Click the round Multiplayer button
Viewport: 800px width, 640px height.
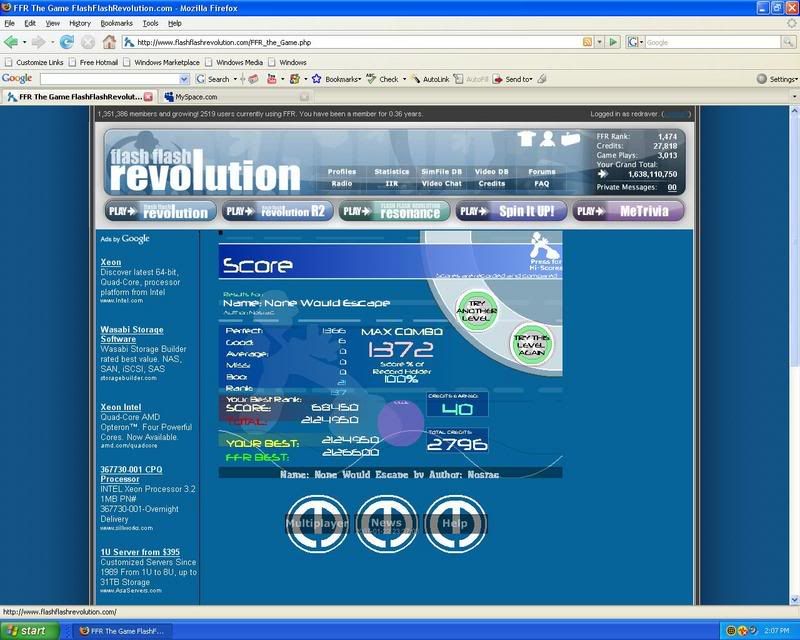[x=316, y=523]
